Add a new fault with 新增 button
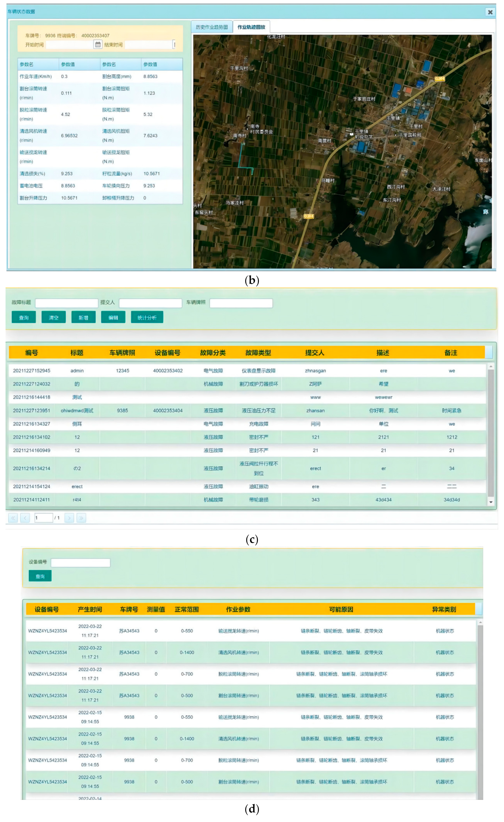 click(x=83, y=317)
